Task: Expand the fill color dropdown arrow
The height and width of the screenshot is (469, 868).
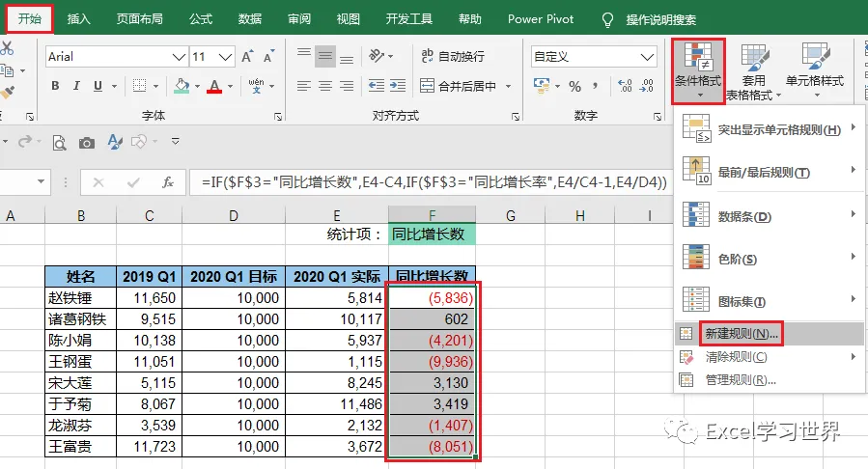Action: (197, 86)
